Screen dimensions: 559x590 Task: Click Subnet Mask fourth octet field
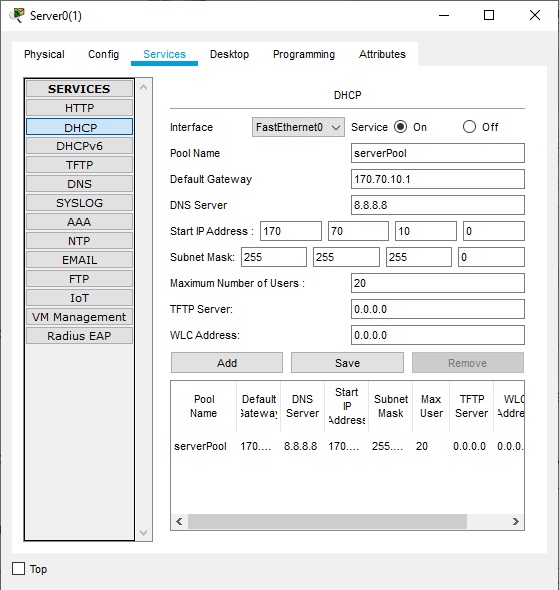coord(491,257)
